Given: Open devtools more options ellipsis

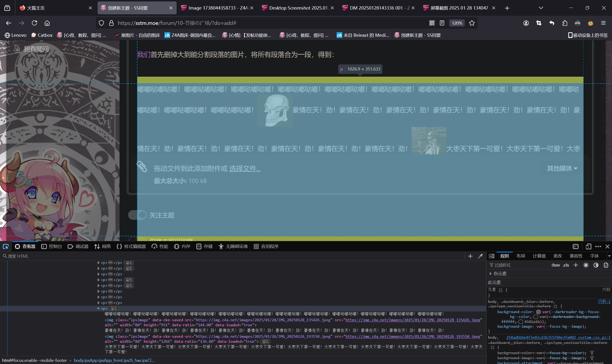Looking at the screenshot, I should coord(598,246).
